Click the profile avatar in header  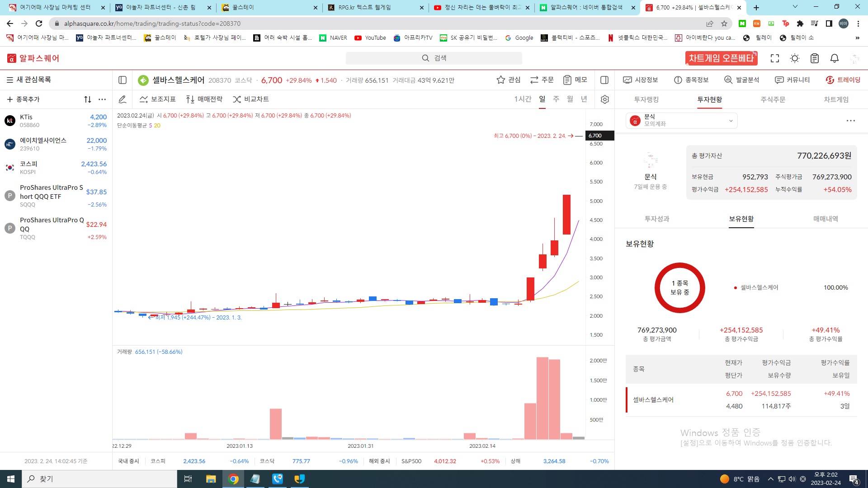854,58
